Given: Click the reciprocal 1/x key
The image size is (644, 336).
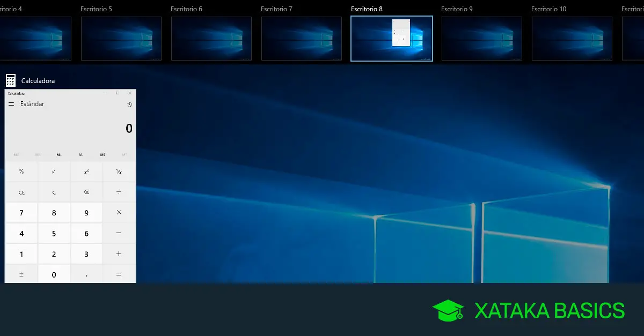Looking at the screenshot, I should pos(119,171).
